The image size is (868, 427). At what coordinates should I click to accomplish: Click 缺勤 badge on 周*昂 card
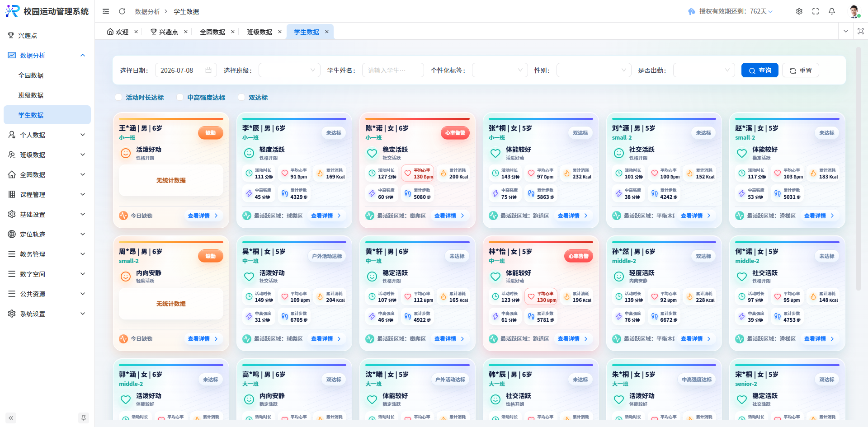[211, 256]
